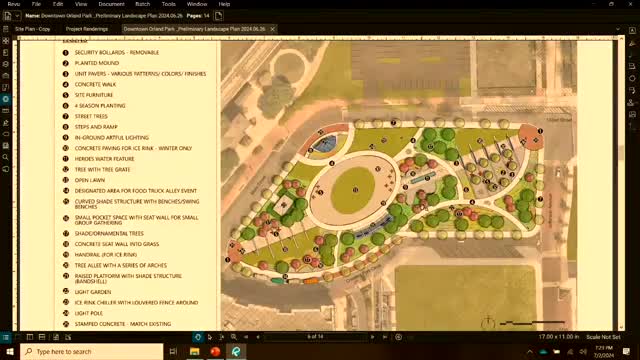Activate the Select arrow tool
The height and width of the screenshot is (360, 640).
point(210,337)
